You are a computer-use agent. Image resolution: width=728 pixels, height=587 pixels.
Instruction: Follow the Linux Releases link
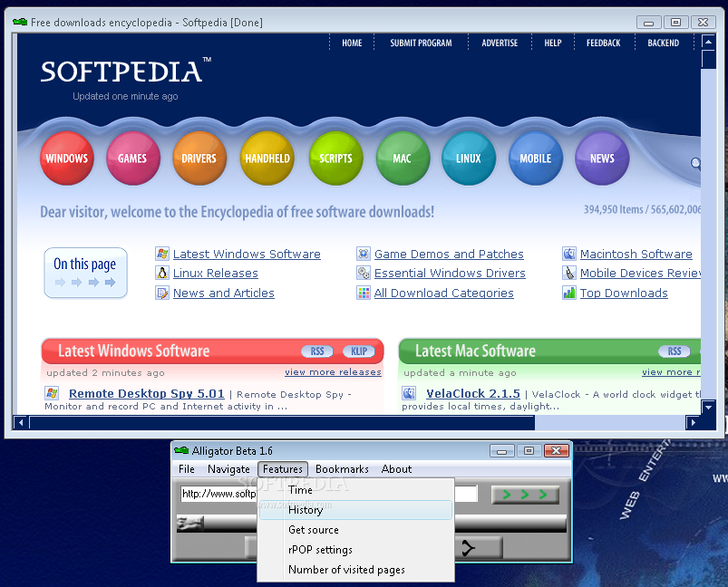pyautogui.click(x=216, y=273)
